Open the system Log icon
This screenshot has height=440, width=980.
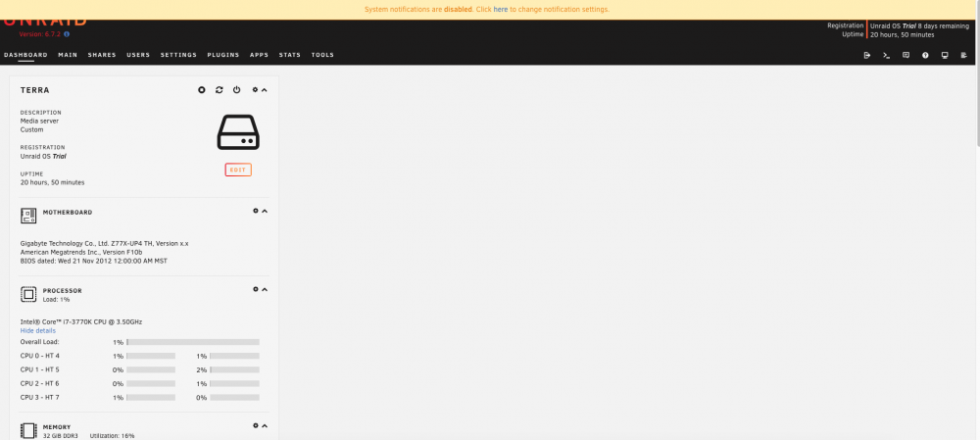[x=964, y=55]
